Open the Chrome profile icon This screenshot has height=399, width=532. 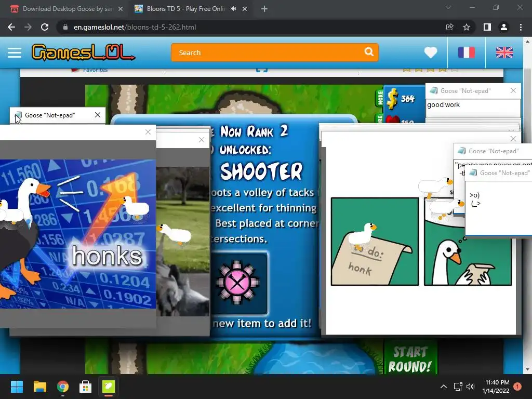(x=504, y=27)
